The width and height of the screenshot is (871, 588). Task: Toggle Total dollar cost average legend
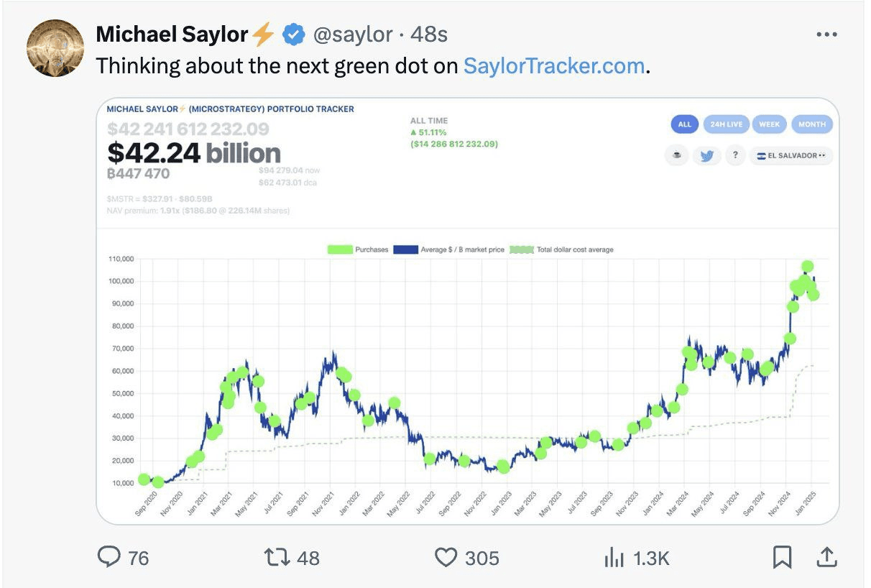tap(561, 249)
